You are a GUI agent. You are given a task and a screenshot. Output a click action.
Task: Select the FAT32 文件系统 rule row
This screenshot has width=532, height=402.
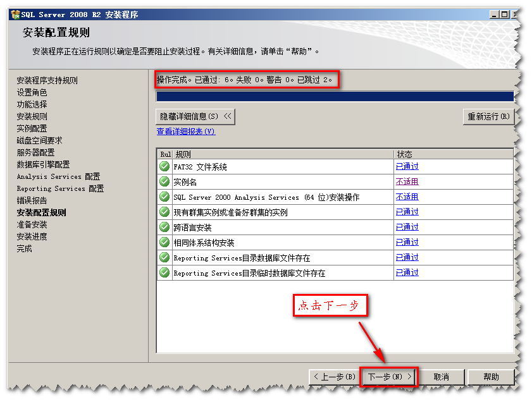tap(335, 166)
